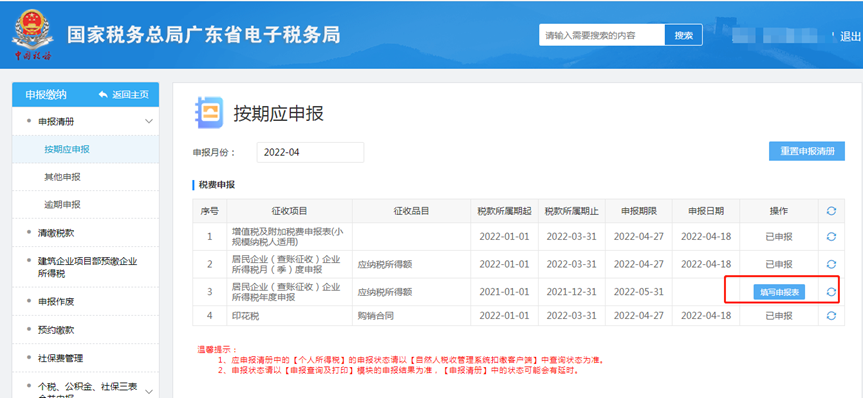This screenshot has height=398, width=863.
Task: Click 序号 column header
Action: pos(210,211)
